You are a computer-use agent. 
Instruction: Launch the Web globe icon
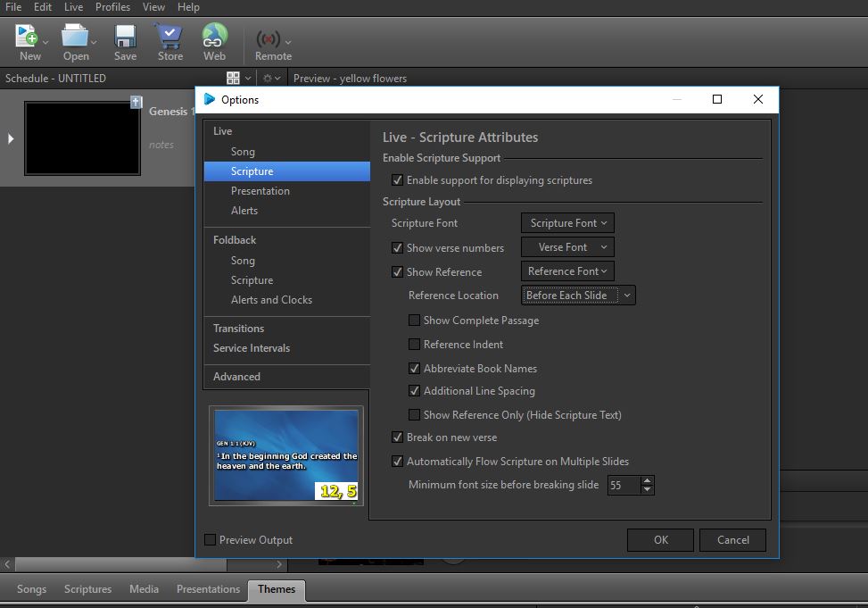[214, 37]
